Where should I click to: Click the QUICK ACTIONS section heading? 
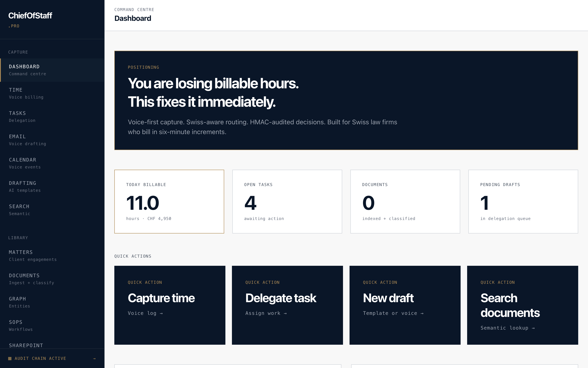click(133, 256)
